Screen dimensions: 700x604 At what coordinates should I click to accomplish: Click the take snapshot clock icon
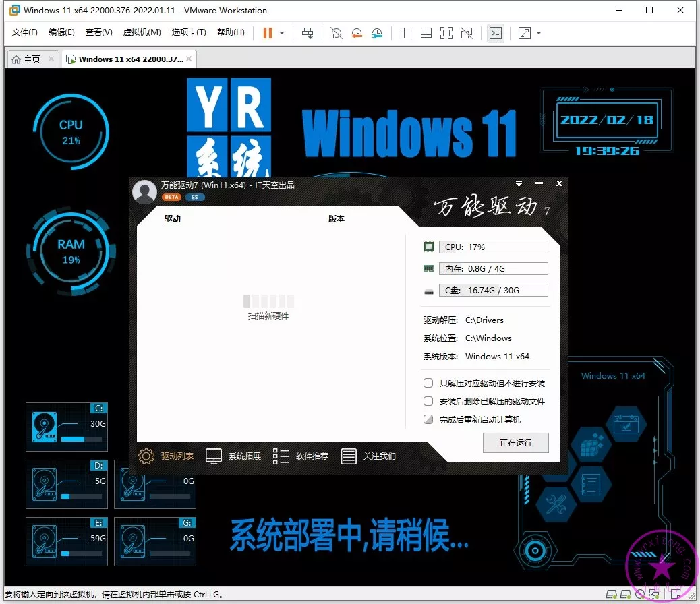(336, 33)
